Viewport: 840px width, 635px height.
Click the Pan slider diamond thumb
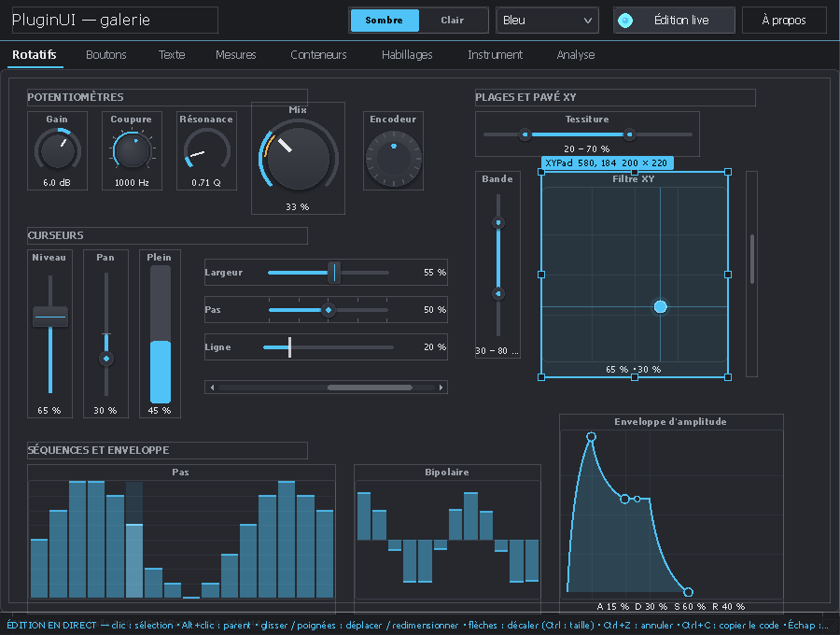point(106,359)
